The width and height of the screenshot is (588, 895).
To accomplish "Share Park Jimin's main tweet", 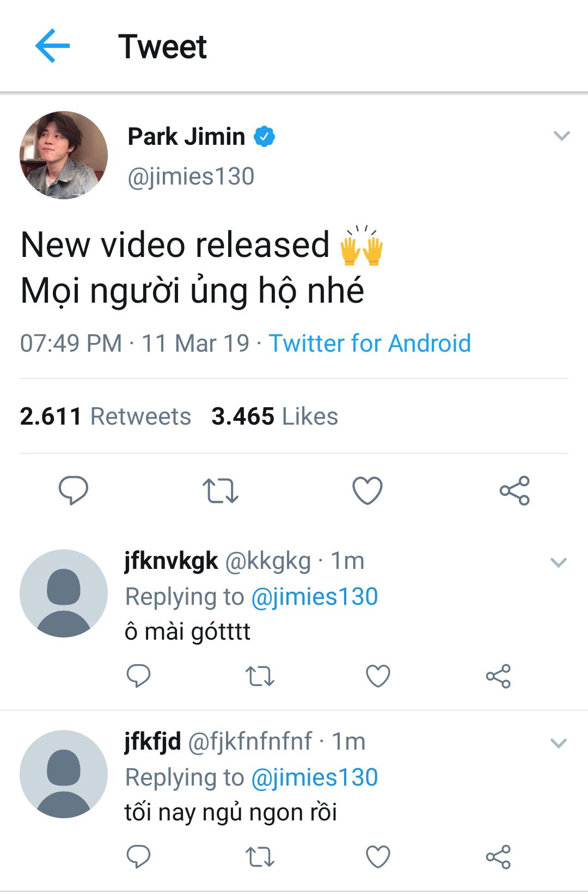I will [x=514, y=491].
